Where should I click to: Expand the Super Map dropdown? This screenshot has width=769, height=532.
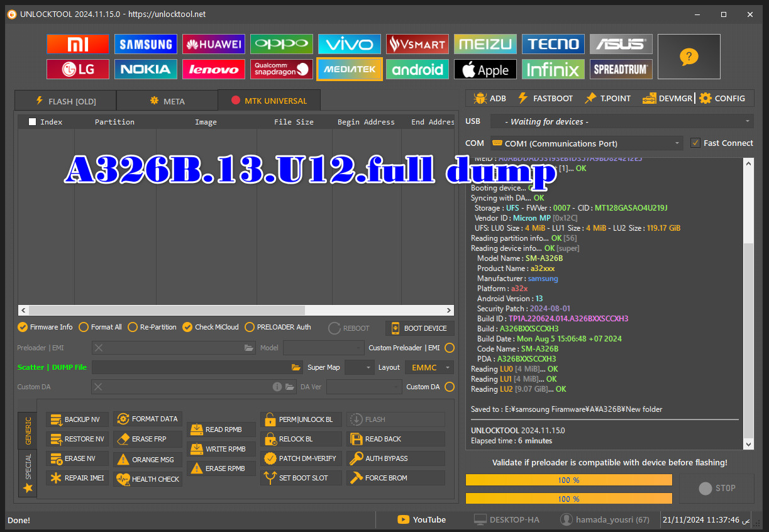coord(360,367)
